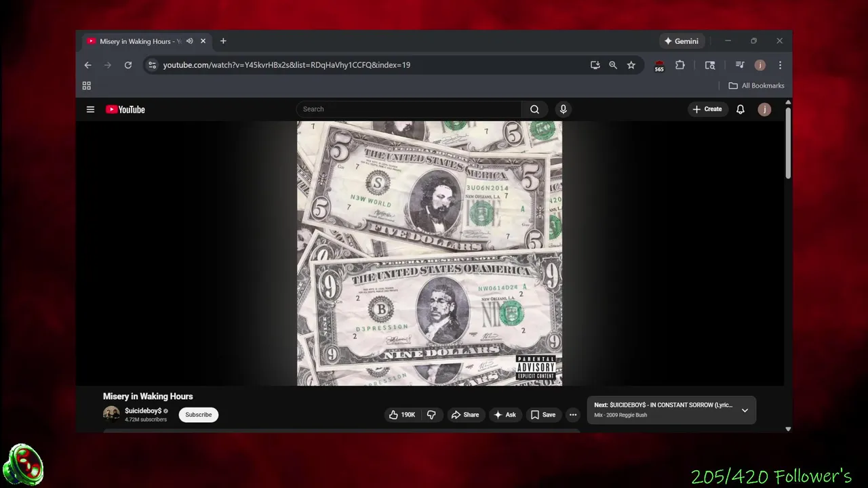Click the Ask button
The image size is (868, 488).
[x=505, y=415]
